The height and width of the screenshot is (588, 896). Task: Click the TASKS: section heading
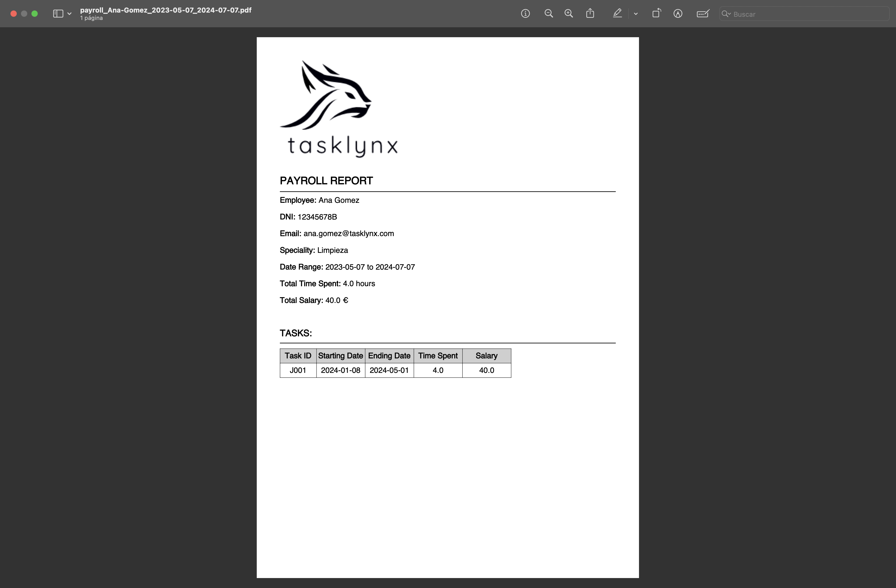tap(296, 334)
